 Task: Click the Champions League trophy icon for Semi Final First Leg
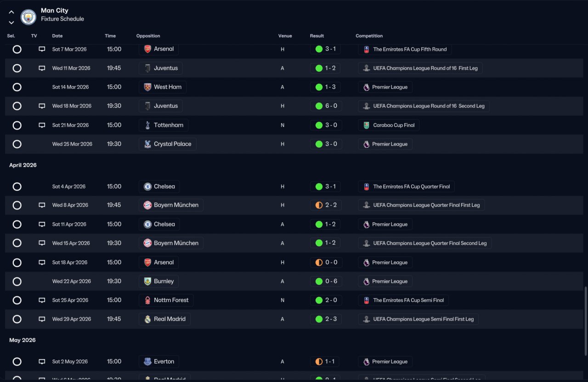pos(367,319)
